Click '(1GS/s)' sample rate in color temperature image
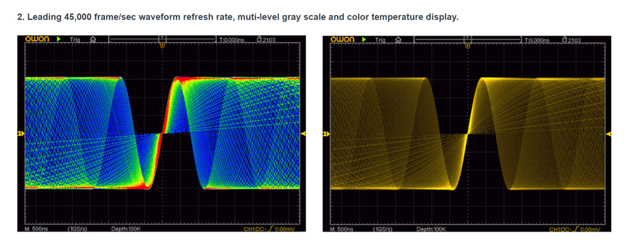Screen dimensions: 644x249 coord(77,229)
